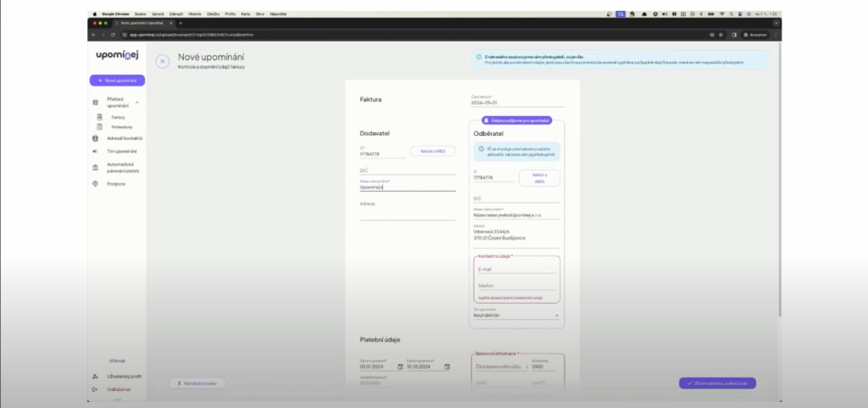Click the purple Nové upomínání button
This screenshot has width=868, height=408.
coord(117,81)
